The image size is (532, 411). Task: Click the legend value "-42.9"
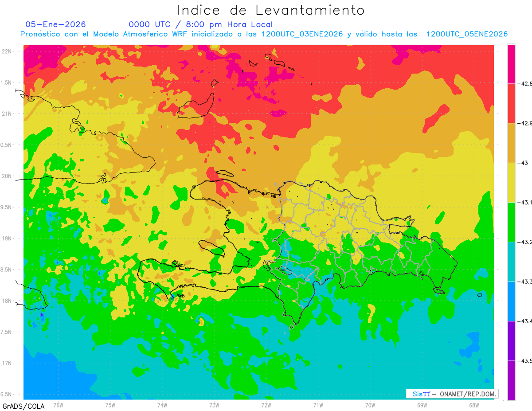524,123
